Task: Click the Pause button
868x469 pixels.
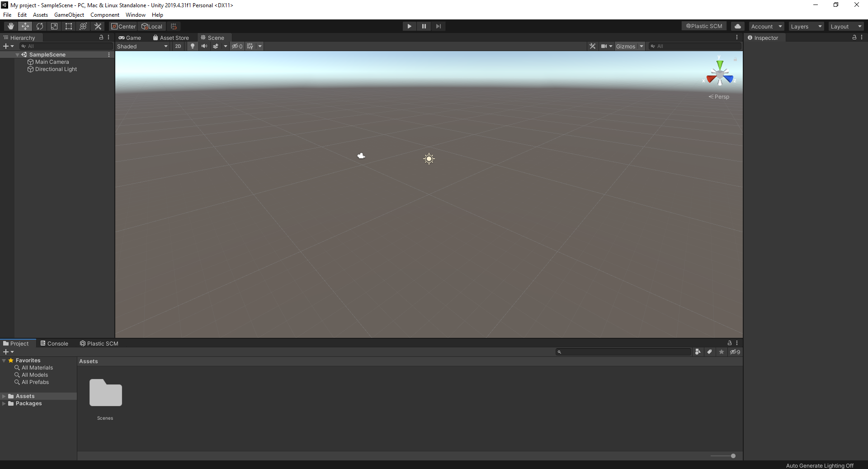Action: tap(424, 26)
